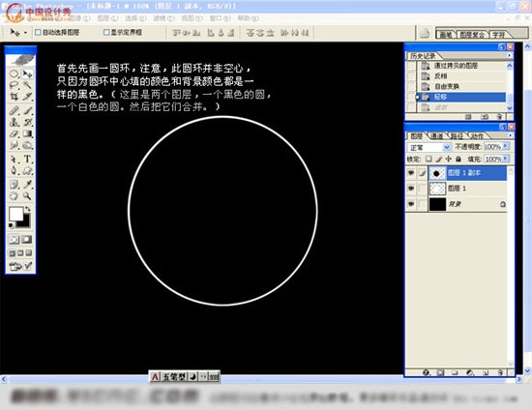Select the Notes tool
The image size is (532, 410).
click(14, 185)
